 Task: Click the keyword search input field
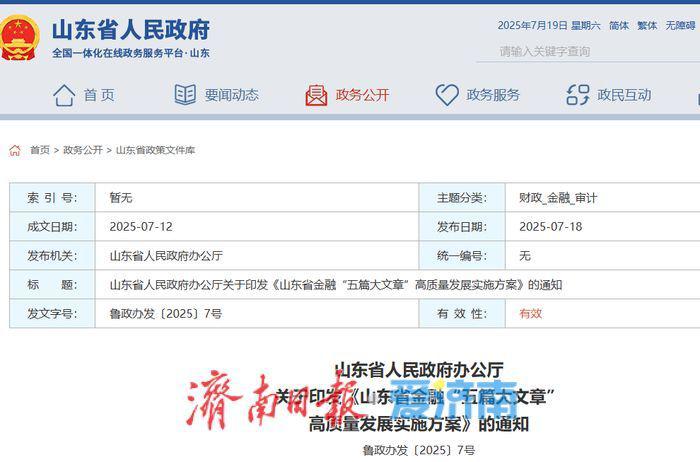pyautogui.click(x=588, y=52)
